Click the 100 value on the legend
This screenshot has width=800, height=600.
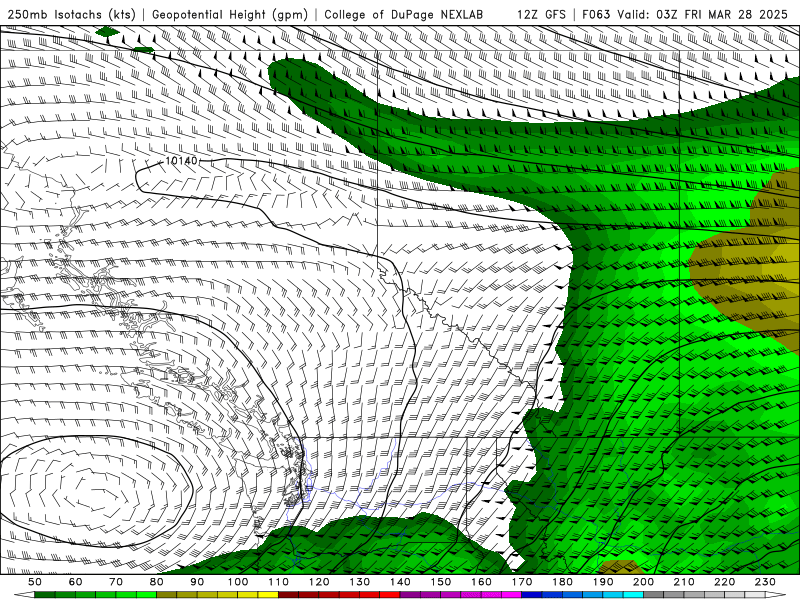(238, 582)
